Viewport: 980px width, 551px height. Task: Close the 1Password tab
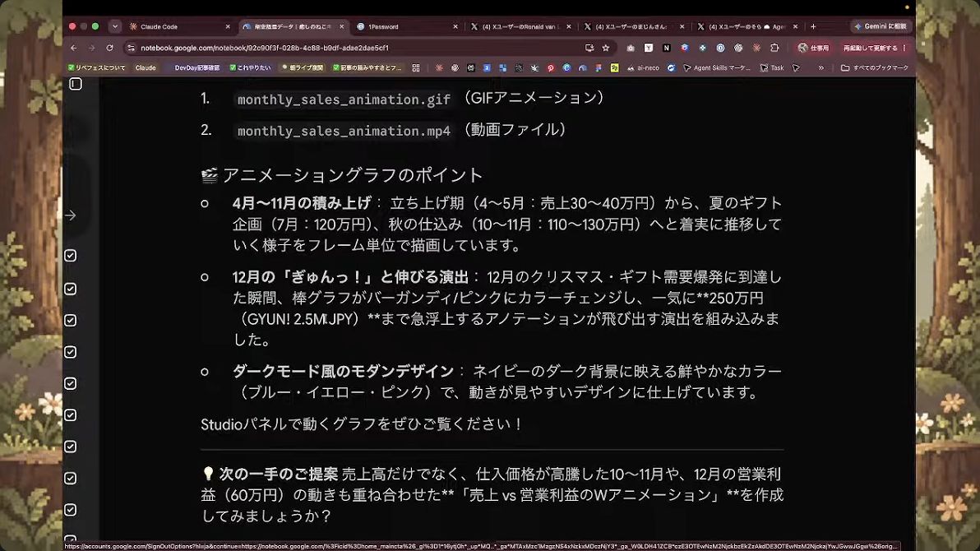[455, 27]
